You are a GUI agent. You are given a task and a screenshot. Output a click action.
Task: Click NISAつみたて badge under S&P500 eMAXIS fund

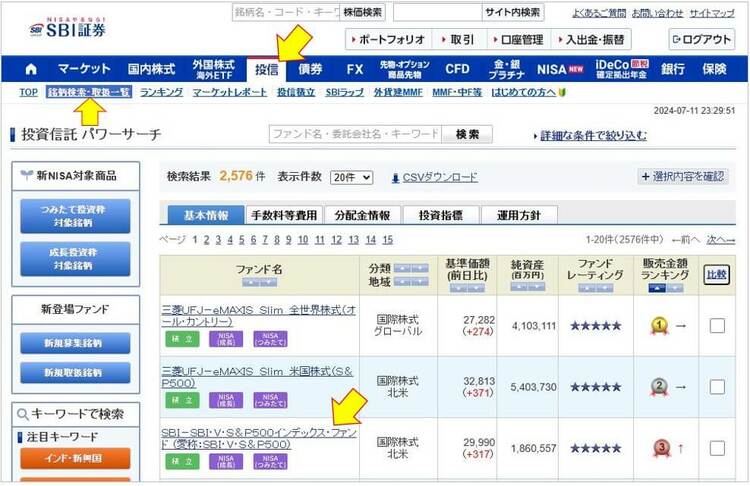270,400
